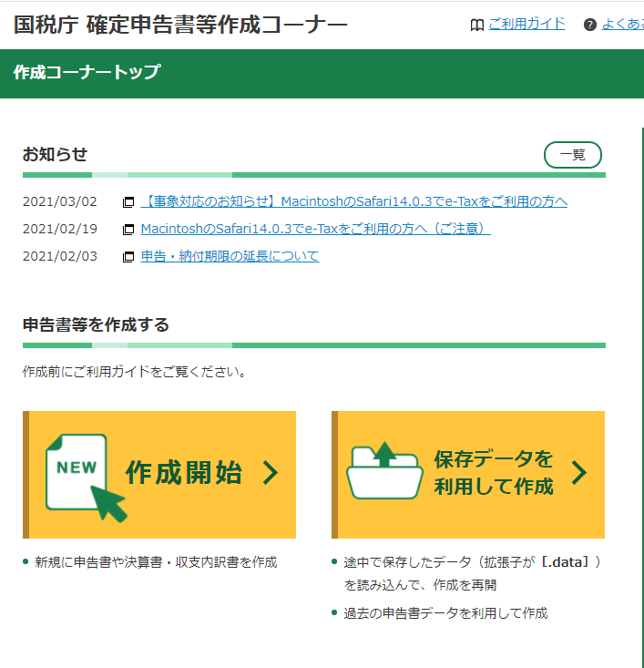Click the 国税庁 確定申告書等作成コーナー title
644x668 pixels.
point(180,25)
